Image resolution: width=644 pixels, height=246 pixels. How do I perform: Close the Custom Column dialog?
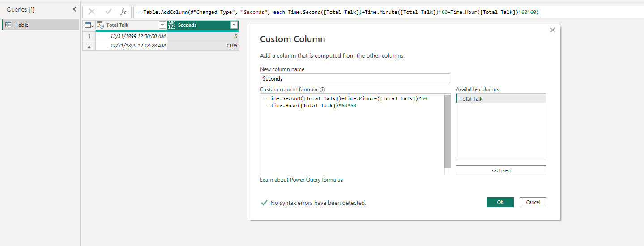point(552,30)
